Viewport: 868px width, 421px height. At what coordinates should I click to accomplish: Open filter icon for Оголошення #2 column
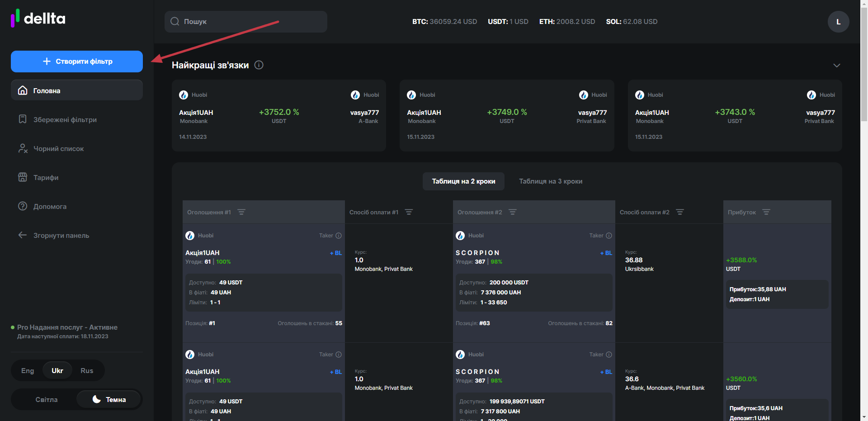512,212
